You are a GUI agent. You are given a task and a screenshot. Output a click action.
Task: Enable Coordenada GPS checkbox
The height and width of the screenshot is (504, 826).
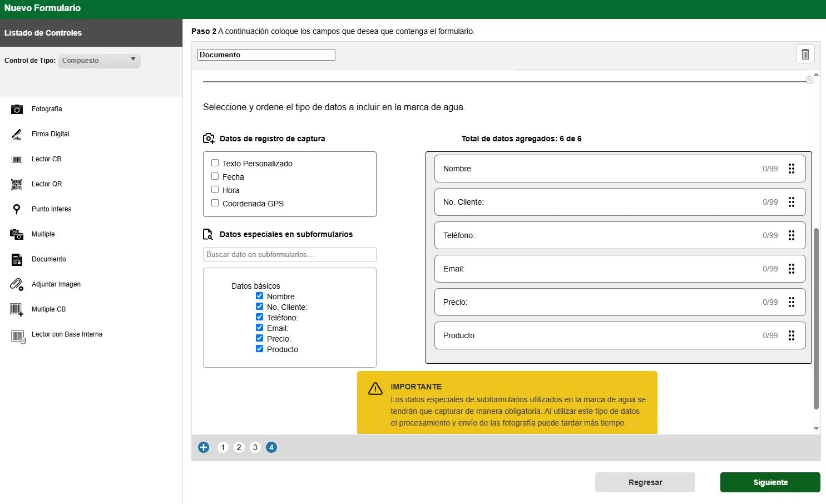[215, 203]
